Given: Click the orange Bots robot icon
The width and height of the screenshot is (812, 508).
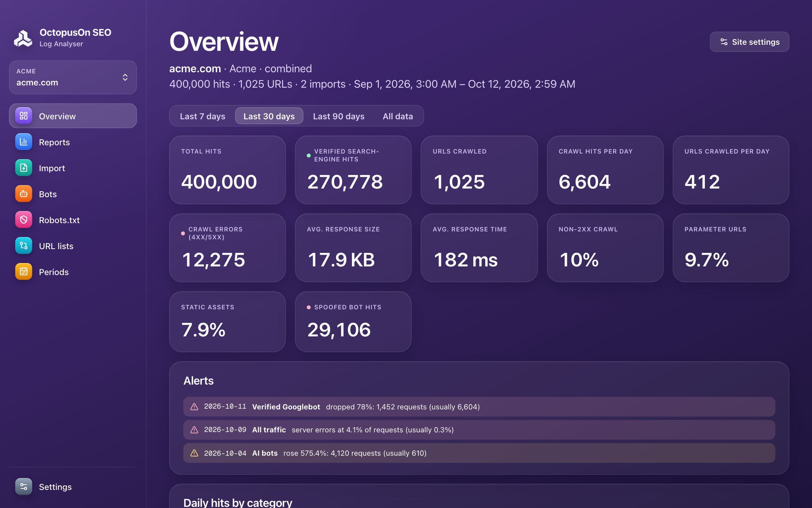Looking at the screenshot, I should pos(24,194).
